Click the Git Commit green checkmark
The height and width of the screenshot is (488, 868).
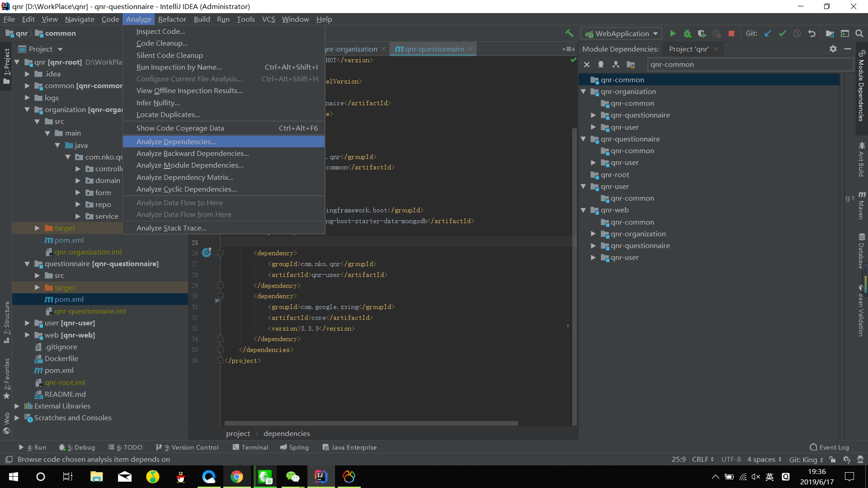pos(782,33)
